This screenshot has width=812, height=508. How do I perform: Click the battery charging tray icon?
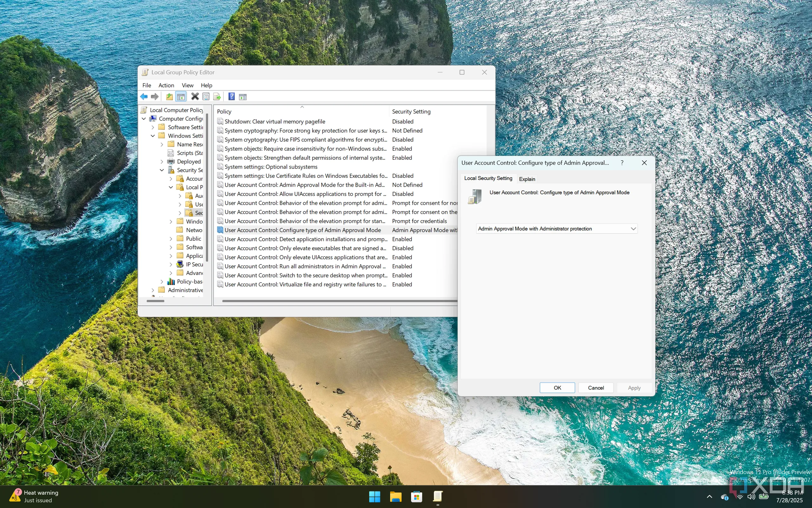pyautogui.click(x=764, y=496)
